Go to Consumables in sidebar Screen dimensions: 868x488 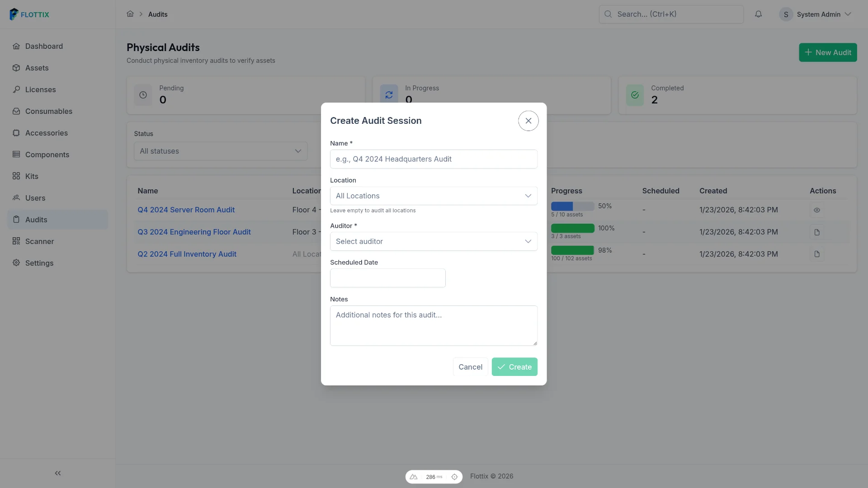tap(58, 111)
